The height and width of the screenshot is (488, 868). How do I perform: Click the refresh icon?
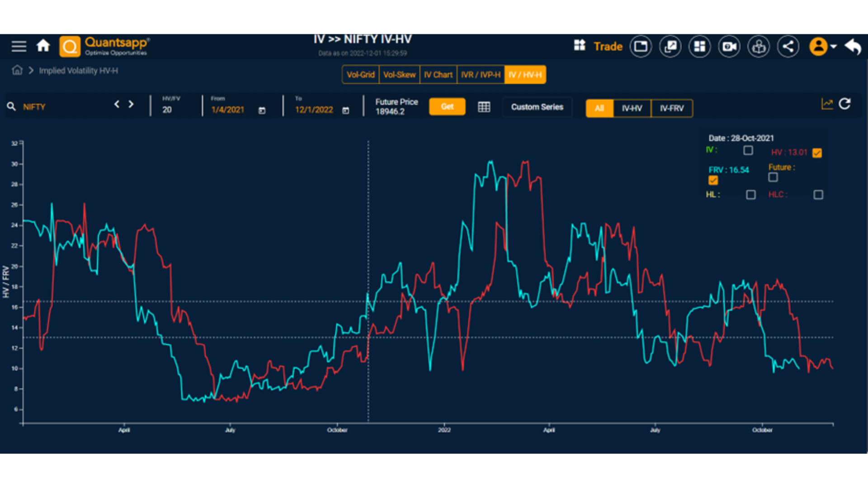click(x=844, y=104)
